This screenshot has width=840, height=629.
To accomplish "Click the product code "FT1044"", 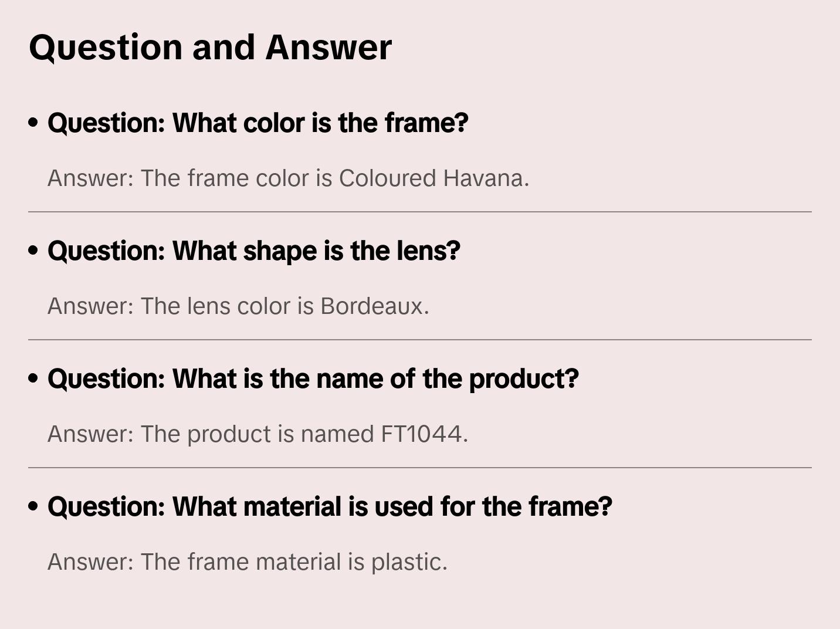I will [422, 434].
